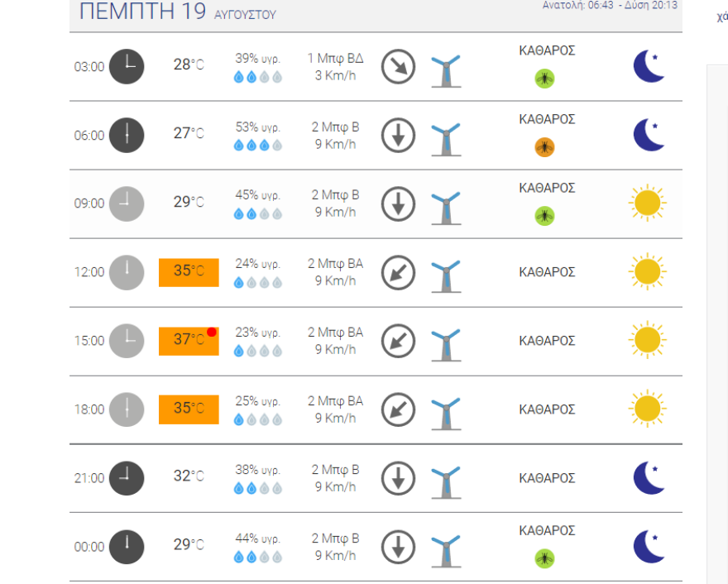Click the northwest wind arrow at 03:00
This screenshot has width=728, height=584.
point(398,66)
